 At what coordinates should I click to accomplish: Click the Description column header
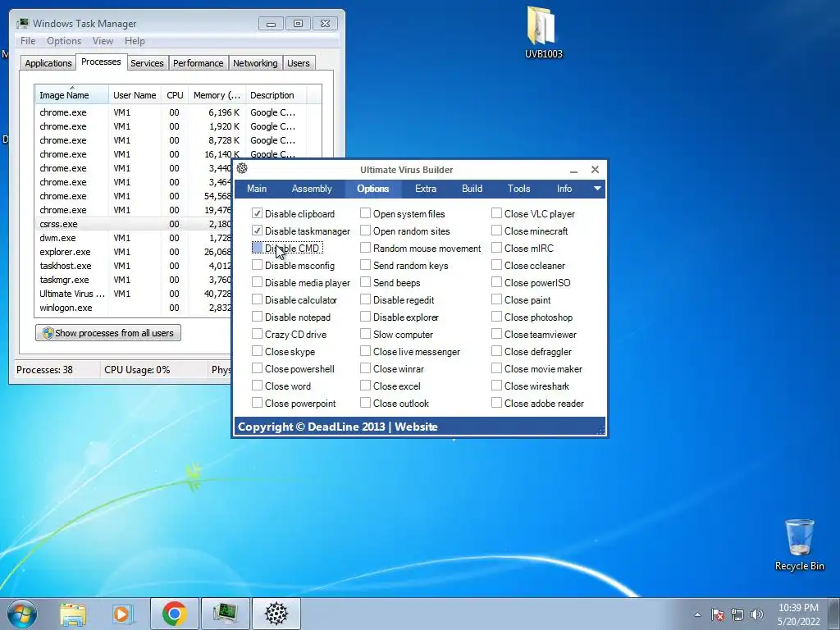point(276,95)
